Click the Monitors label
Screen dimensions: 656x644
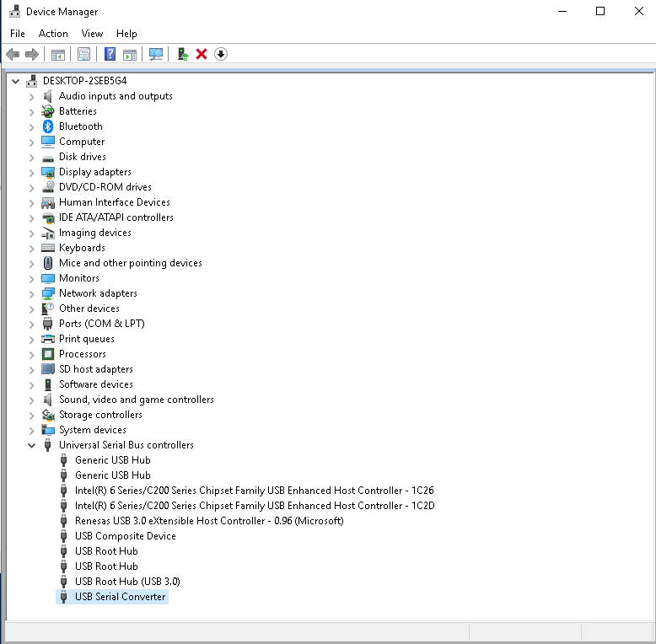[x=79, y=278]
